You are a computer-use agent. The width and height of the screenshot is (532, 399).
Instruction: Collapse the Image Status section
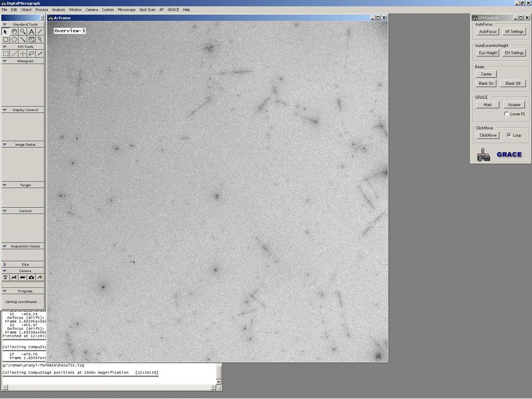4,144
